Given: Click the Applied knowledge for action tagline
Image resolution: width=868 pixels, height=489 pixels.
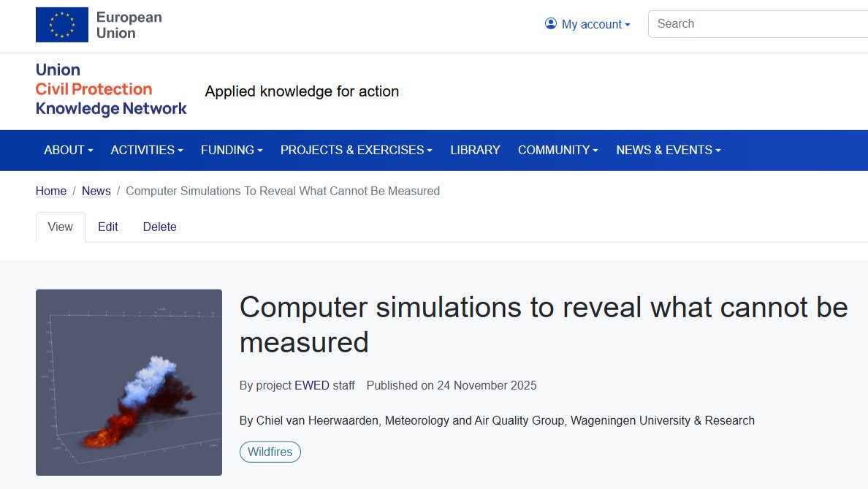Looking at the screenshot, I should pos(302,91).
